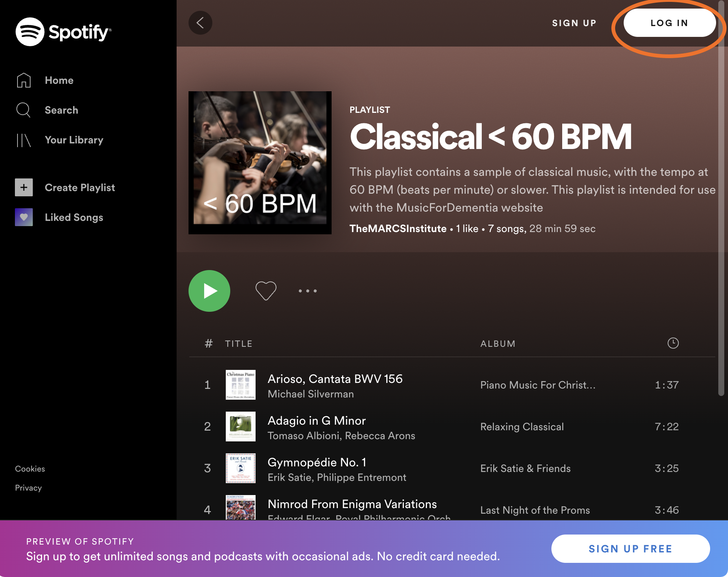Click the duration clock column icon
This screenshot has height=577, width=728.
point(673,343)
